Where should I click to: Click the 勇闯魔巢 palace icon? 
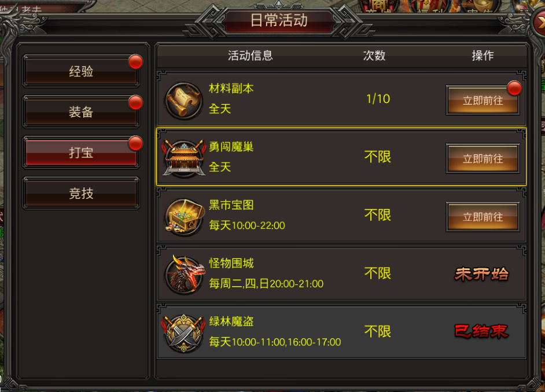(x=184, y=158)
